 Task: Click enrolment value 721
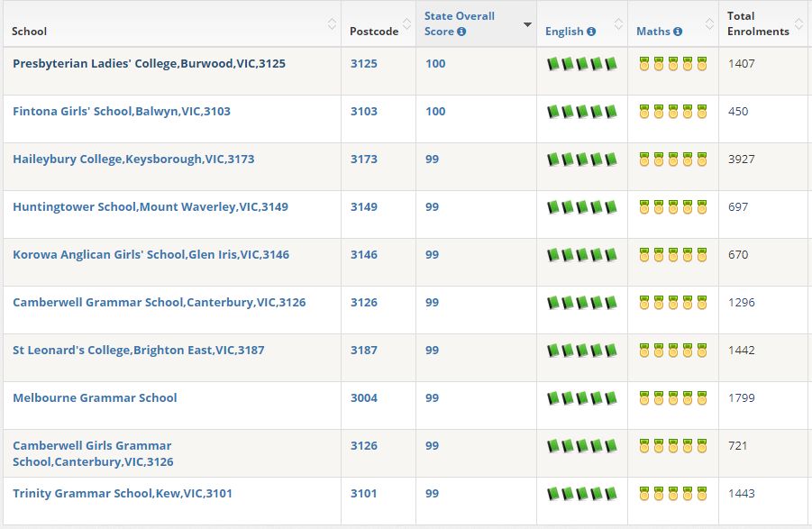click(737, 446)
